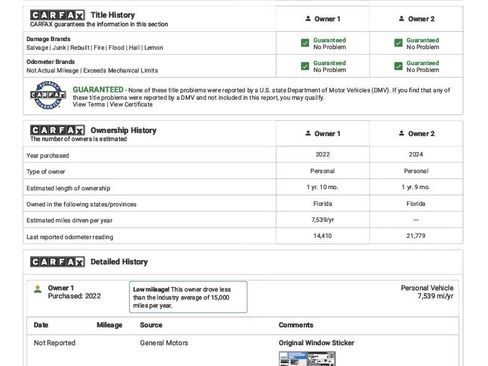
Task: Open the Original Window Sticker thumbnail
Action: coord(307,359)
